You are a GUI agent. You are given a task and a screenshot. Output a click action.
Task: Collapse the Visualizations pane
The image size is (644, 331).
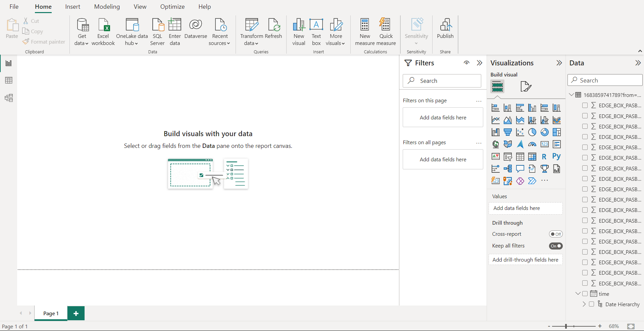tap(559, 63)
